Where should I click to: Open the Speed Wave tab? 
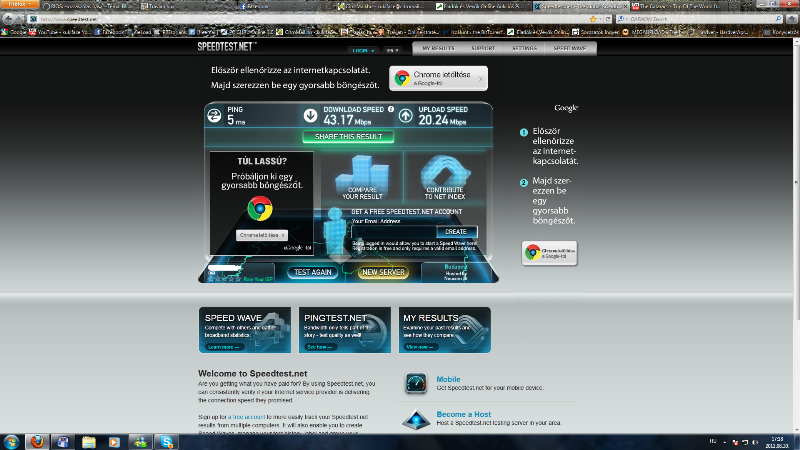[x=570, y=48]
